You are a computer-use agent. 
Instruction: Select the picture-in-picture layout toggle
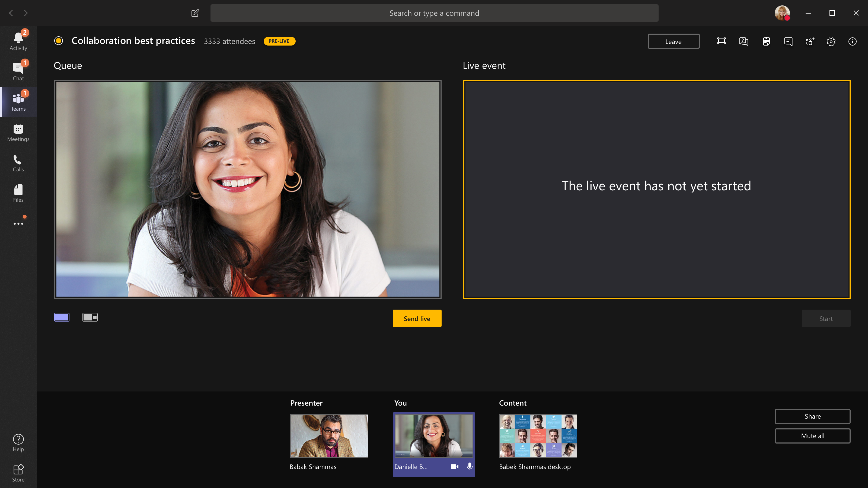(90, 317)
